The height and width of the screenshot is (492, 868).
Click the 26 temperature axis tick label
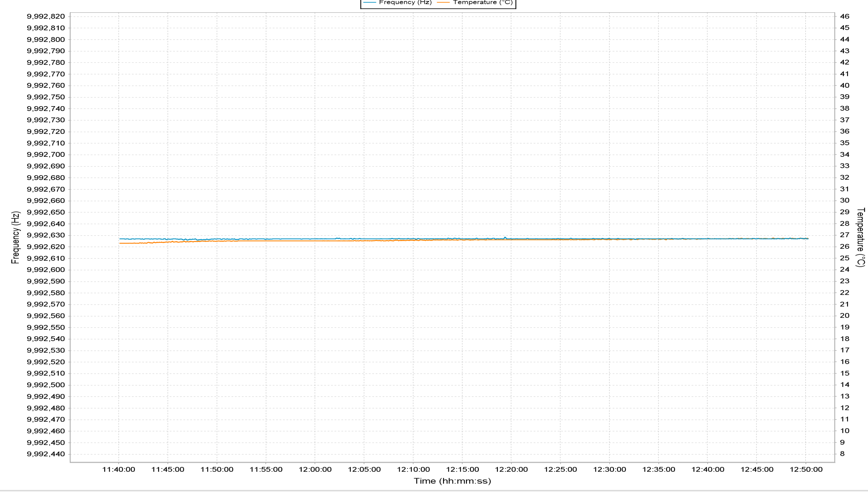point(845,246)
